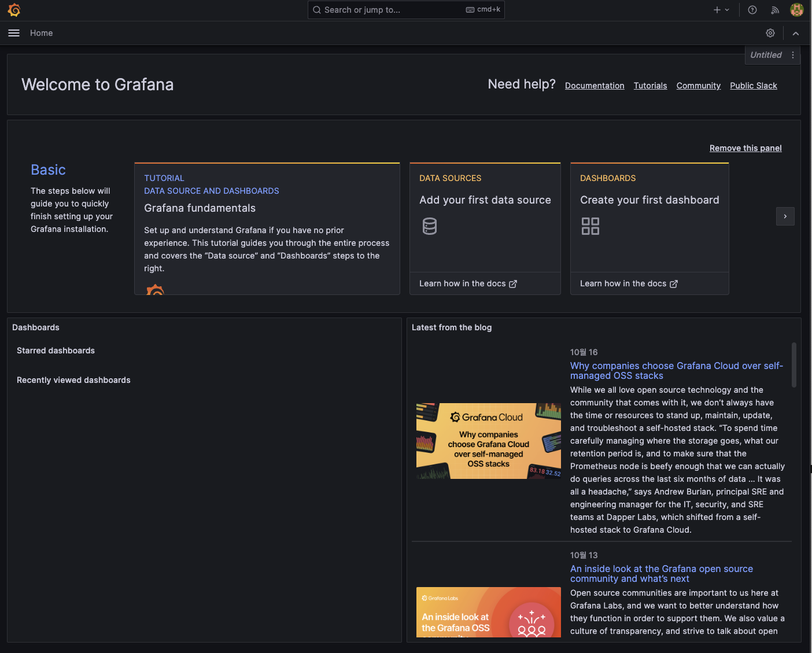
Task: Click the Grafana logo in top bar
Action: [14, 10]
